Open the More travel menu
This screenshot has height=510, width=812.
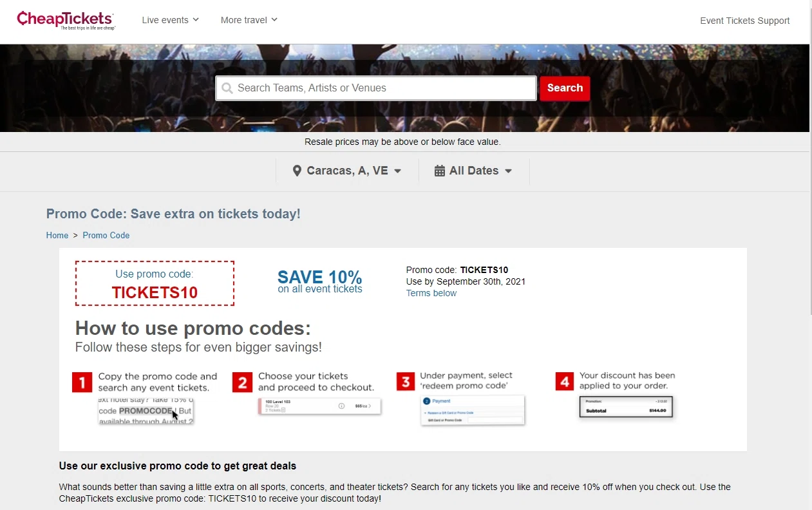tap(249, 20)
